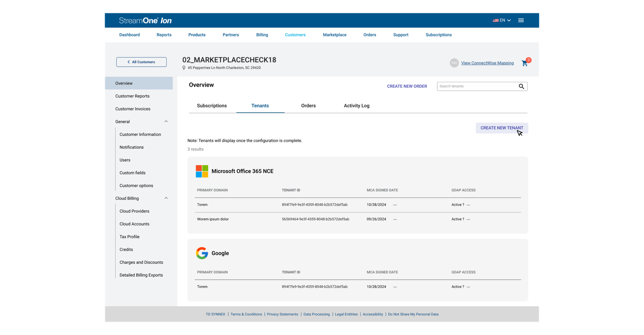Click the ConnectWise logo icon
644x335 pixels.
(x=454, y=63)
